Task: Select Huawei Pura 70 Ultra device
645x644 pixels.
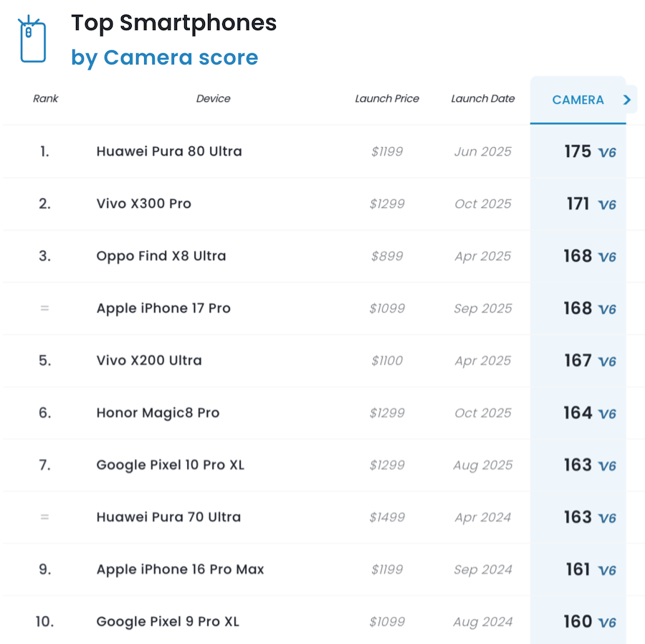Action: (x=168, y=517)
